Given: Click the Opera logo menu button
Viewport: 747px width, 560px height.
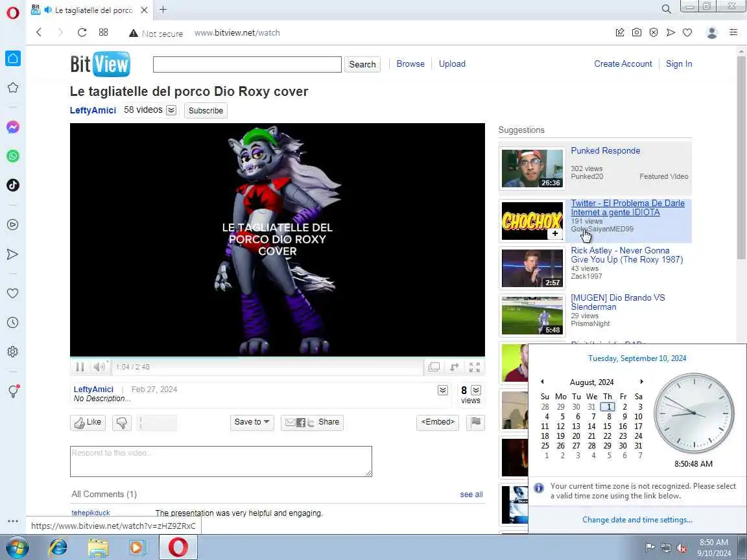Looking at the screenshot, I should pyautogui.click(x=13, y=12).
